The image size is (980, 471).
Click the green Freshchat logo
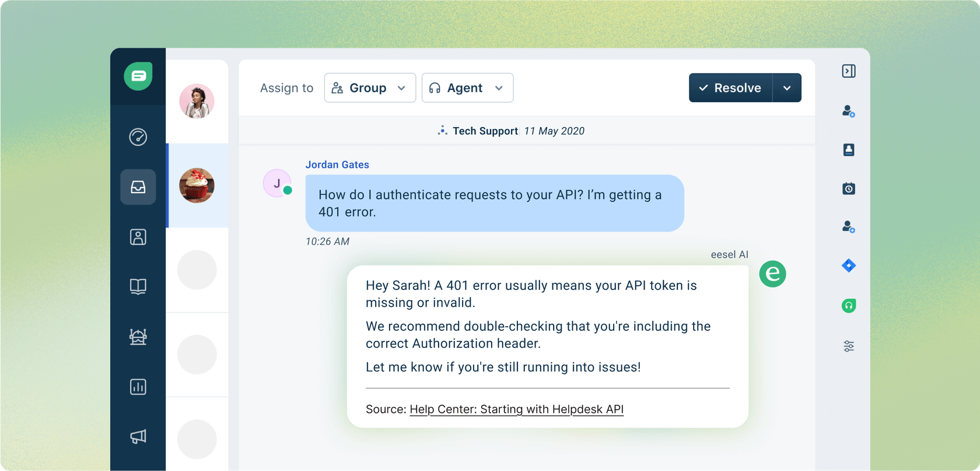138,76
